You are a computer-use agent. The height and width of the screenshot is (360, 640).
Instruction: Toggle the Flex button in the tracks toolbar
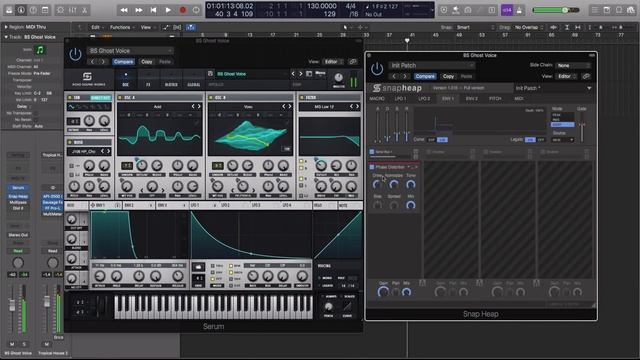click(178, 27)
